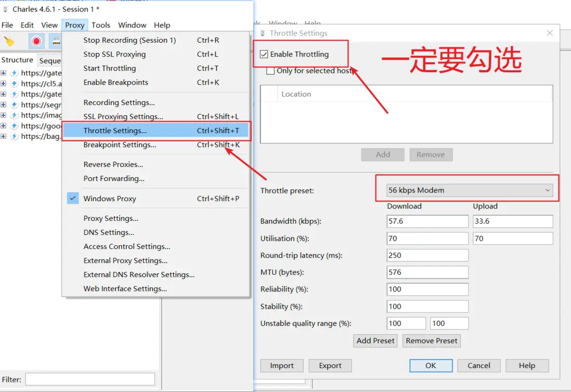
Task: Confirm throttle settings with OK
Action: tap(431, 365)
